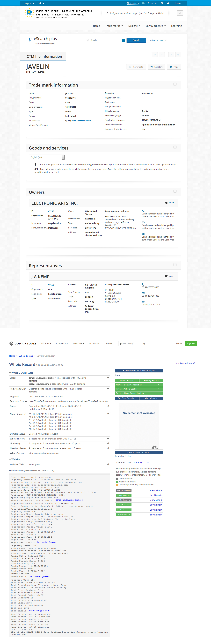Download vCard for J A Kemp

click(169, 276)
